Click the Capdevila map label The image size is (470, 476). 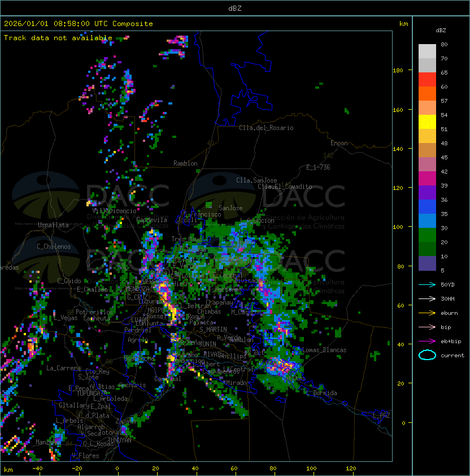coord(152,220)
